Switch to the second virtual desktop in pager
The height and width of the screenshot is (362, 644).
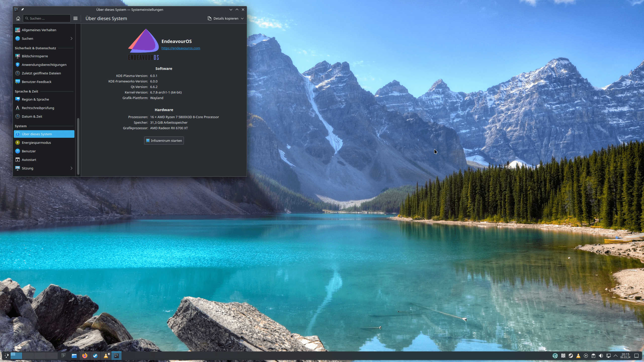tap(28, 355)
